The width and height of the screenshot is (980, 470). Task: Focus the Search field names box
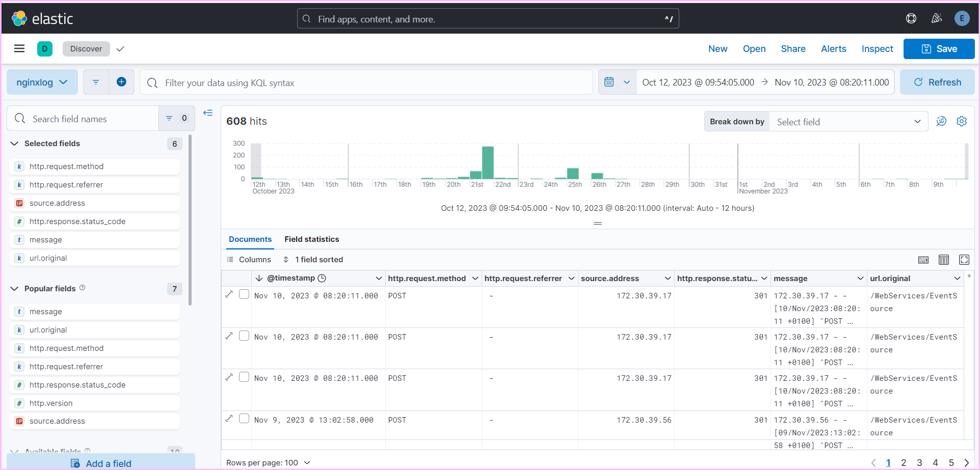point(83,119)
